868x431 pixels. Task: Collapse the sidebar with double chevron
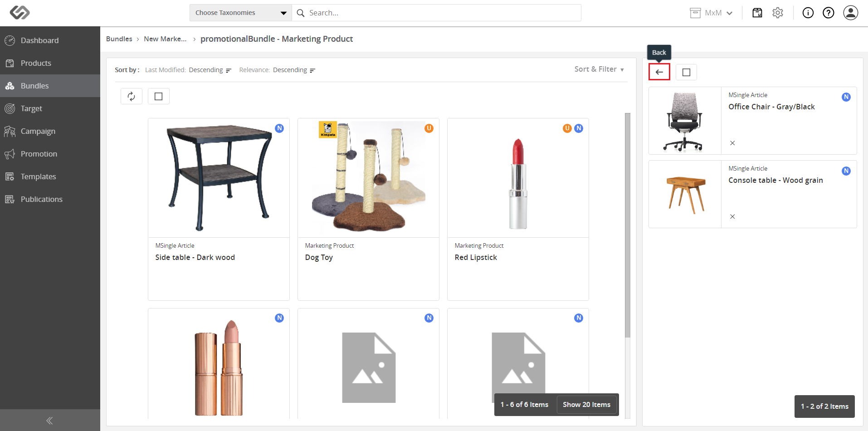point(50,421)
